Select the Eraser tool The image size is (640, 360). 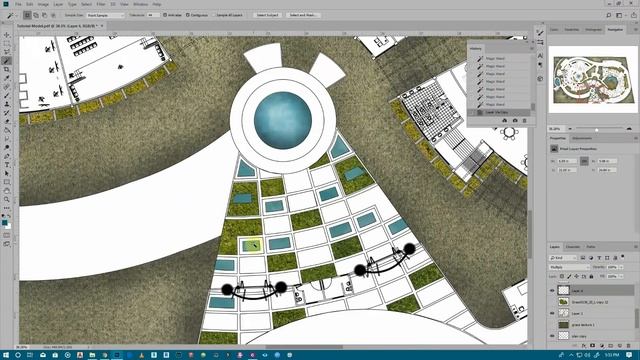click(x=7, y=122)
